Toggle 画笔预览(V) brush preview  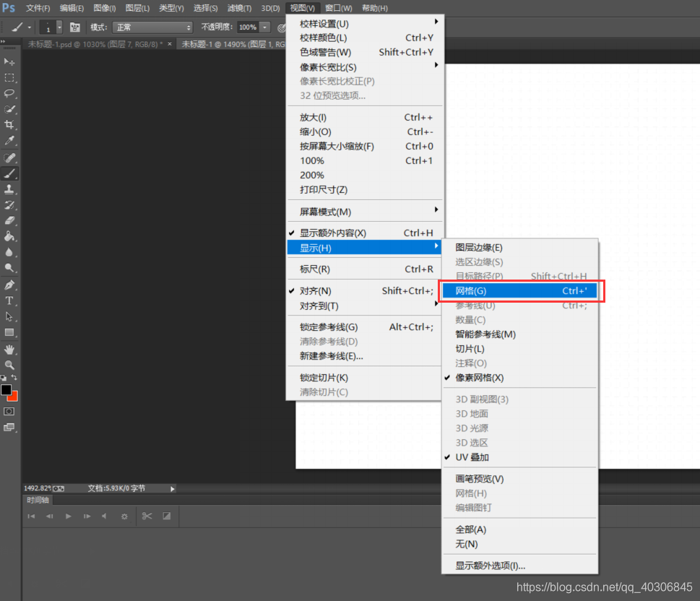point(519,479)
